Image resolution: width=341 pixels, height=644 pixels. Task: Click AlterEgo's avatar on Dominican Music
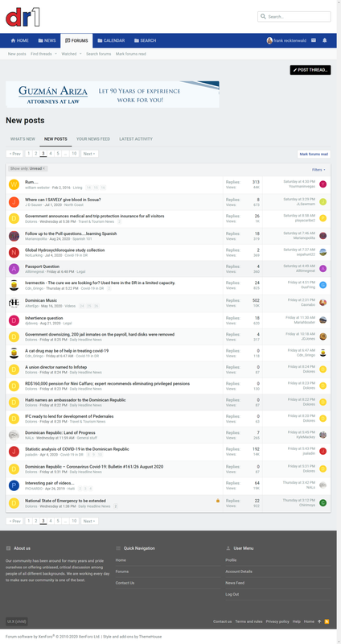14,303
